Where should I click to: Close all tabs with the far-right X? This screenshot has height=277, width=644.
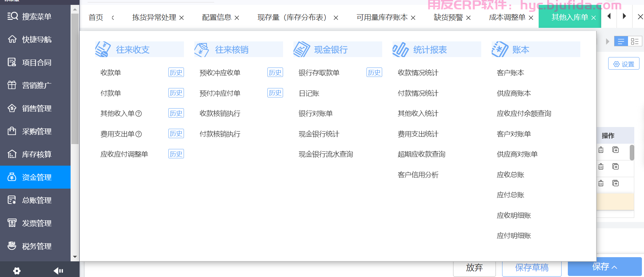[640, 17]
